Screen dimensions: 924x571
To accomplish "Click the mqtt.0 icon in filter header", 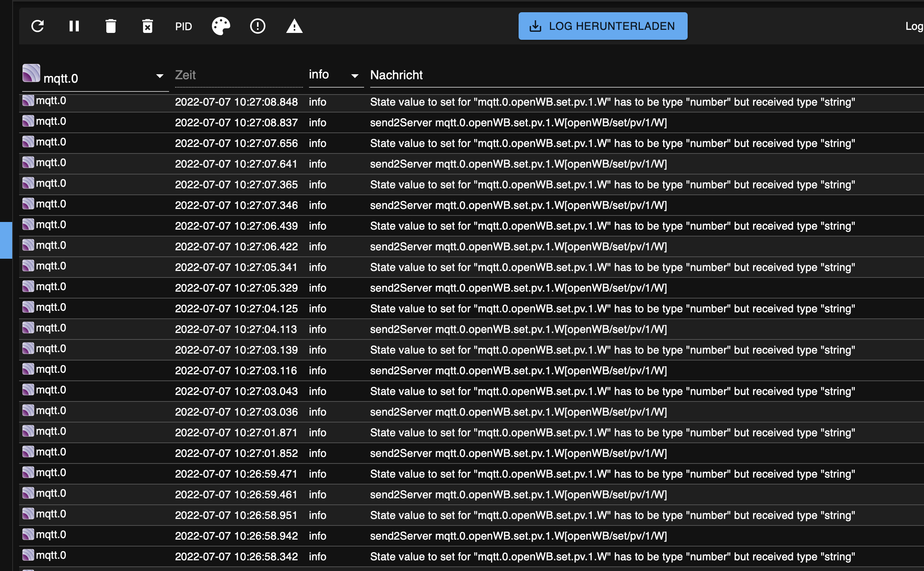I will click(31, 73).
